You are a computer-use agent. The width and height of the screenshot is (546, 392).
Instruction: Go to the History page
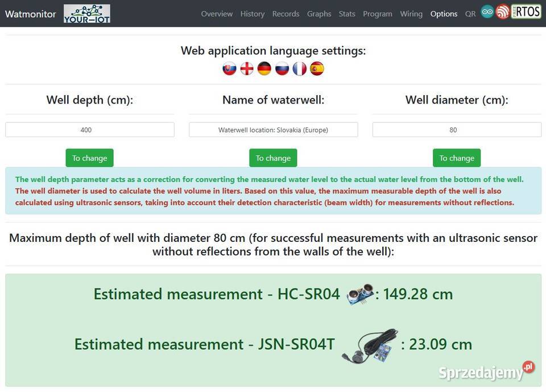coord(253,14)
